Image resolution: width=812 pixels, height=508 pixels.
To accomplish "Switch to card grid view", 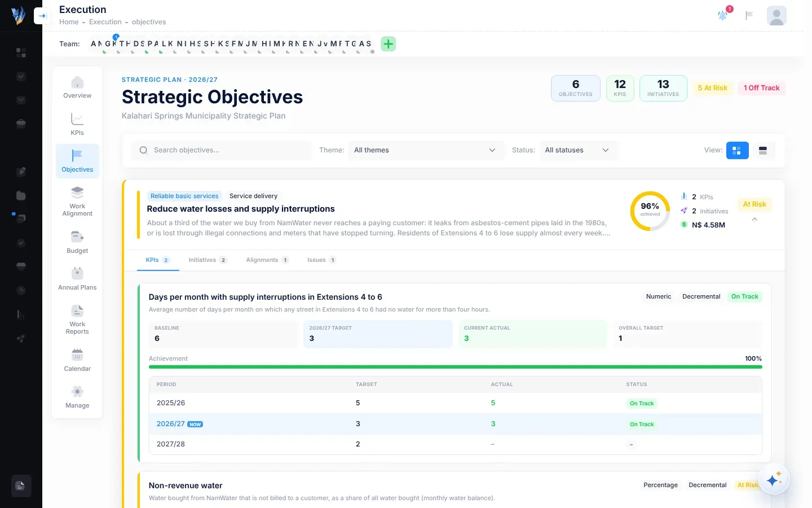I will pos(737,150).
